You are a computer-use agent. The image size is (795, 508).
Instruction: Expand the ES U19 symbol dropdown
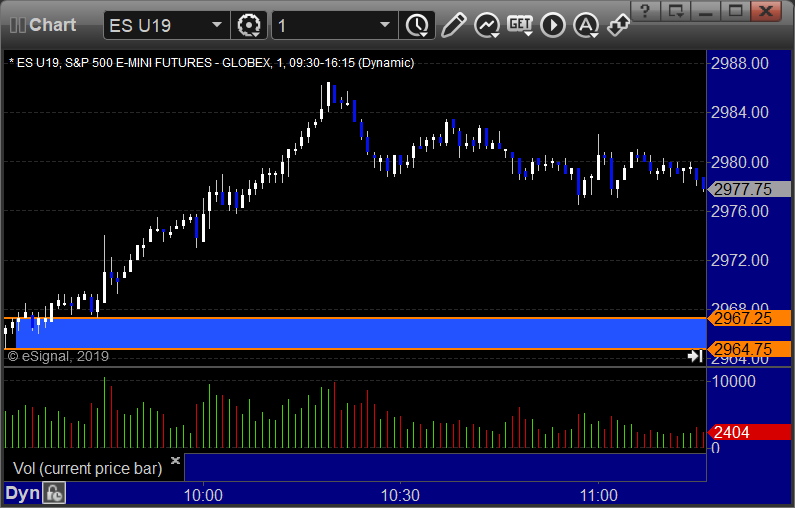coord(216,25)
